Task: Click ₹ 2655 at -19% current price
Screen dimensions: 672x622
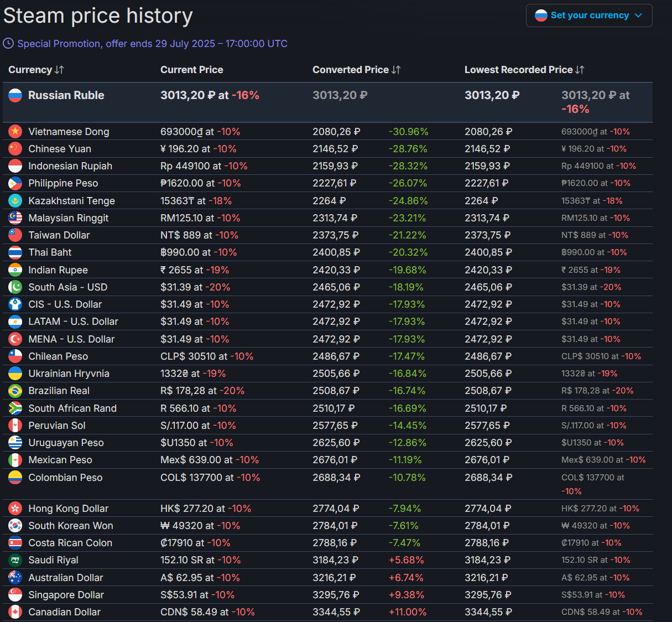Action: pyautogui.click(x=195, y=270)
